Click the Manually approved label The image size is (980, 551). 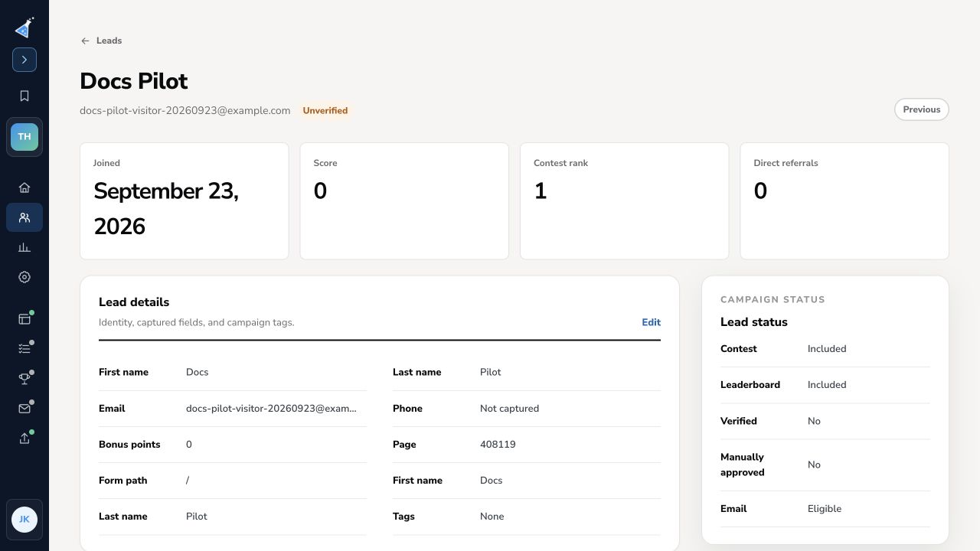pyautogui.click(x=743, y=465)
